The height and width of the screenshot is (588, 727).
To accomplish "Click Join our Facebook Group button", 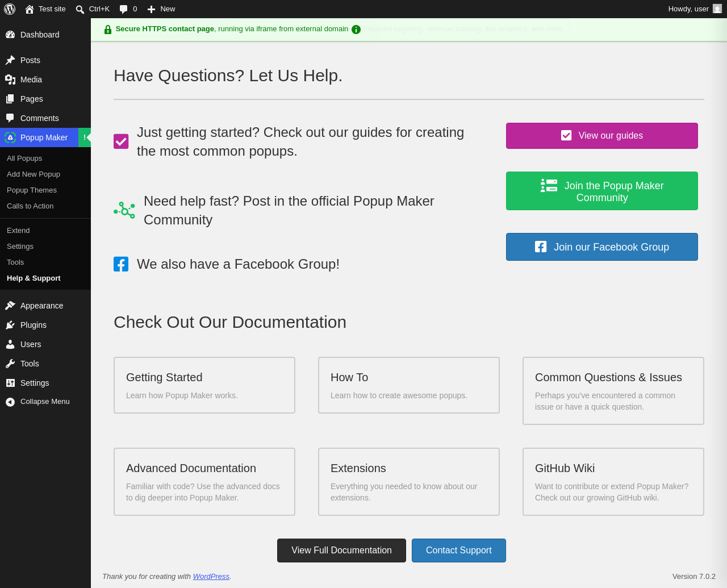I will [x=602, y=247].
